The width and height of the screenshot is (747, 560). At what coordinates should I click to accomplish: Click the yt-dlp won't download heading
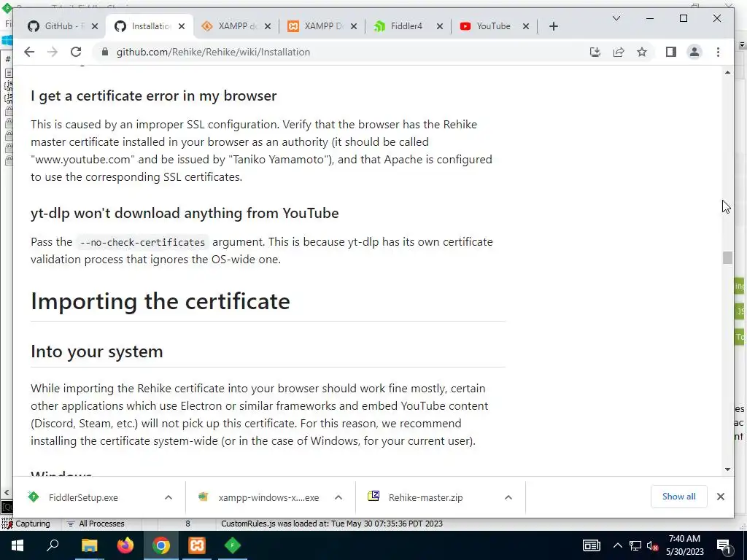(185, 213)
